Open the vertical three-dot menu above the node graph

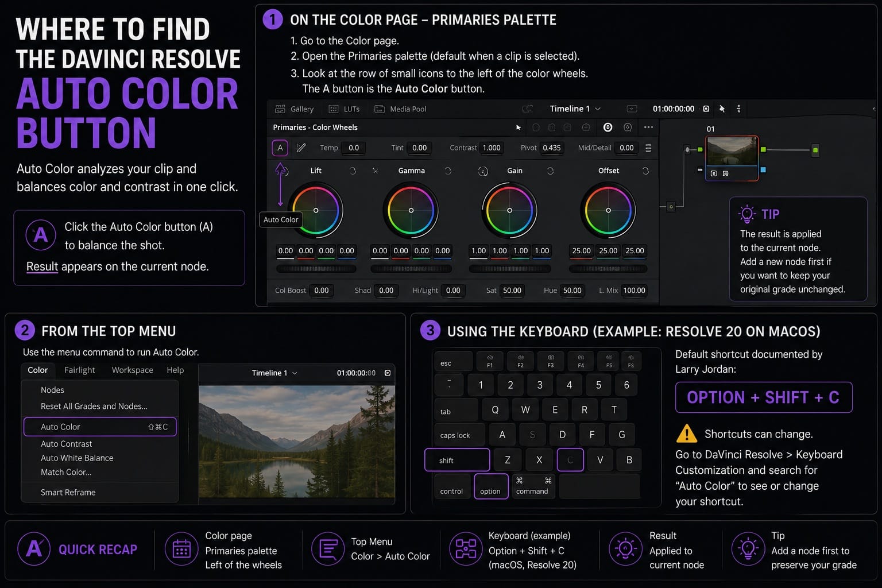(738, 109)
